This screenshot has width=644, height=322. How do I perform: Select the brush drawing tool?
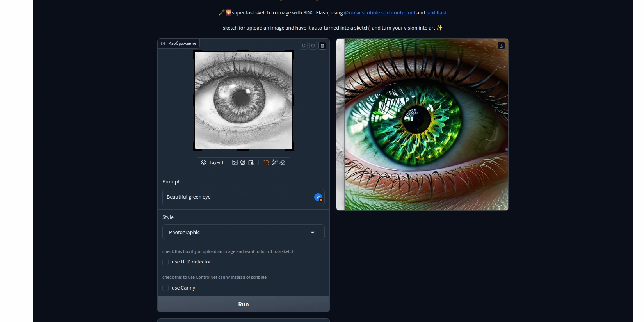(x=275, y=162)
